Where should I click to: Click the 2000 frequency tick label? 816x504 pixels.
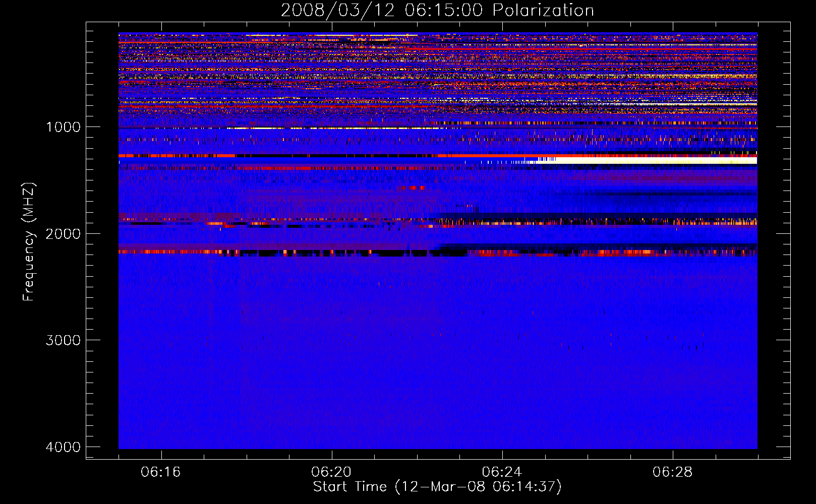63,233
